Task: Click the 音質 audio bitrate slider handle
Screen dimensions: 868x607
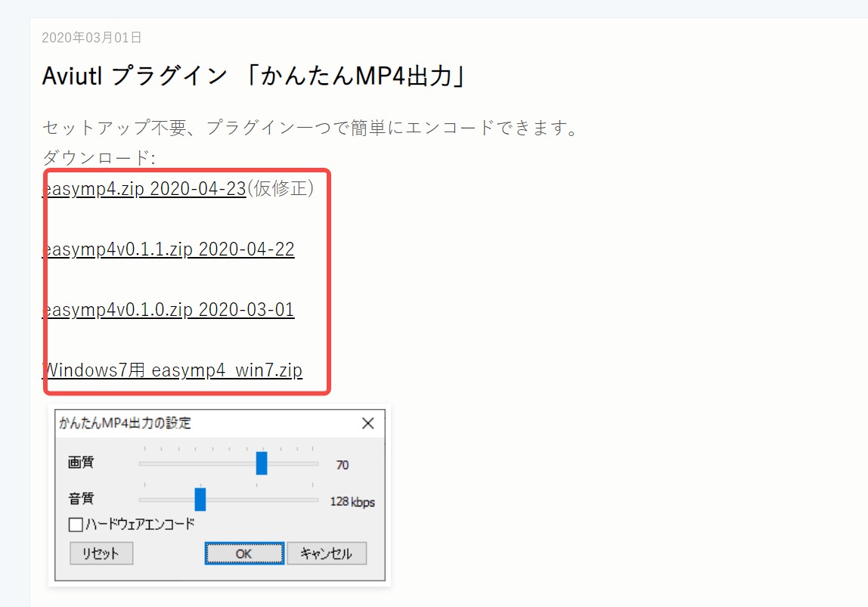Action: (200, 499)
